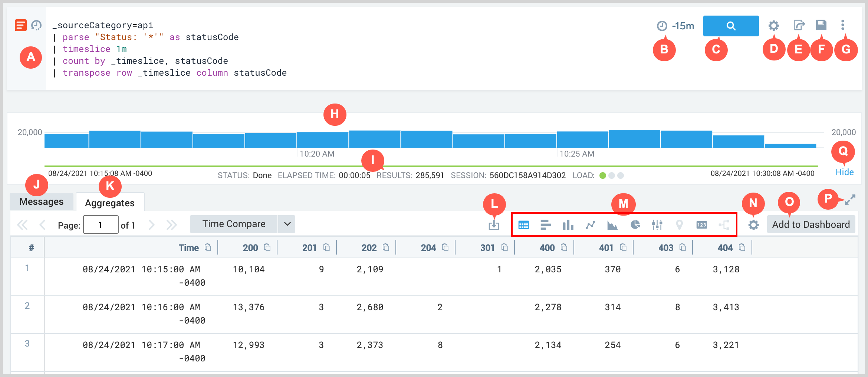Viewport: 868px width, 377px height.
Task: Hide the histogram using Hide link
Action: (844, 172)
